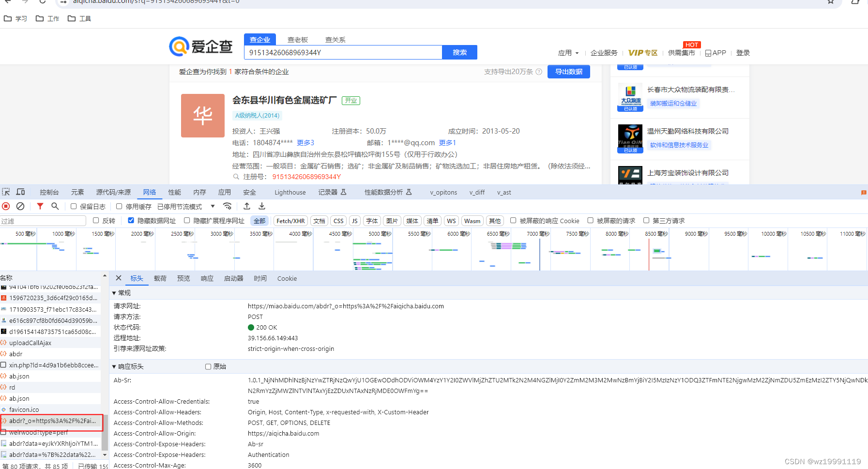Screen dimensions: 868x469
Task: Filter requests by WS
Action: [451, 221]
